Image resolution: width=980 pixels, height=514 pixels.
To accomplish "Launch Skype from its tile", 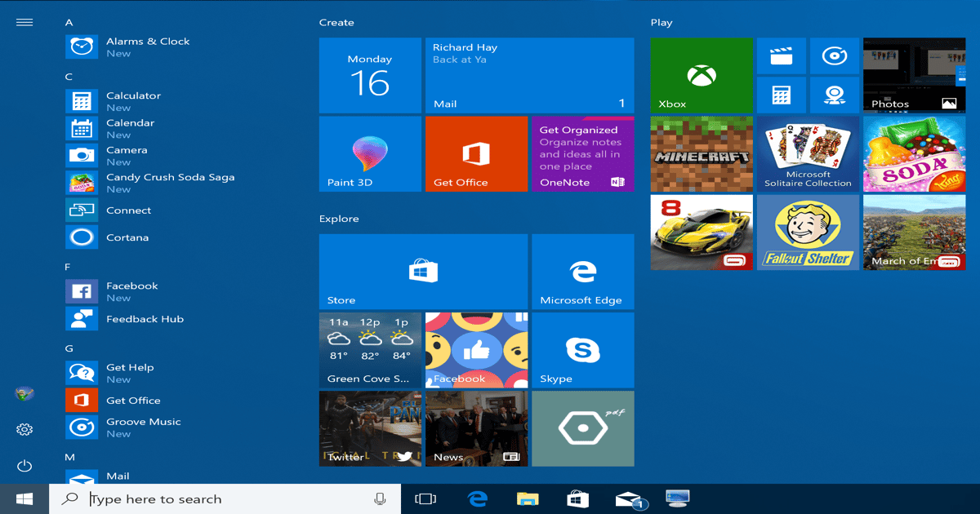I will tap(582, 349).
